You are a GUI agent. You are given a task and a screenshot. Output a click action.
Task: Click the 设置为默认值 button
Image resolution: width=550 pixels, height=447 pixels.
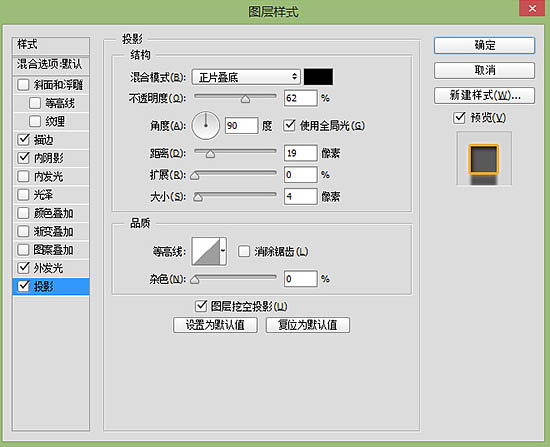click(215, 325)
